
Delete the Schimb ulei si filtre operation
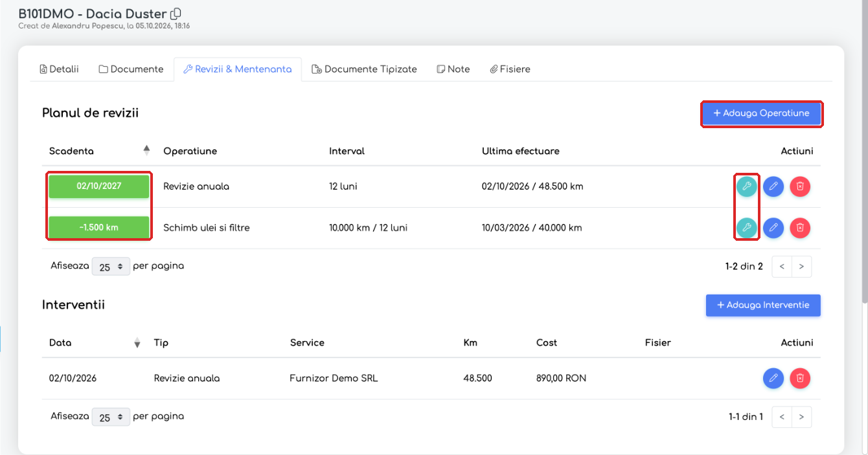point(800,228)
